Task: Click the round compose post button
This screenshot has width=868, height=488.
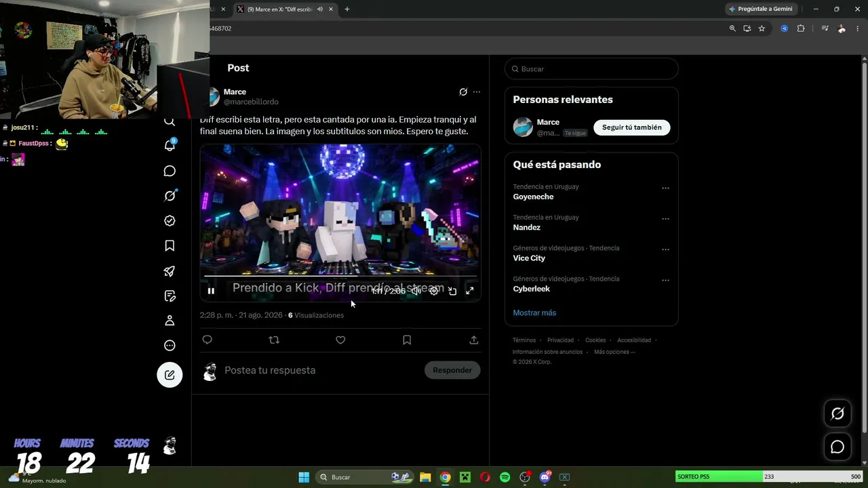Action: [x=170, y=375]
